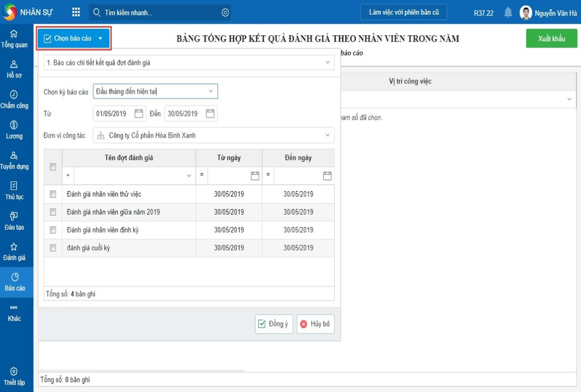Image resolution: width=581 pixels, height=392 pixels.
Task: Toggle select-all checkbox in table header
Action: [53, 167]
